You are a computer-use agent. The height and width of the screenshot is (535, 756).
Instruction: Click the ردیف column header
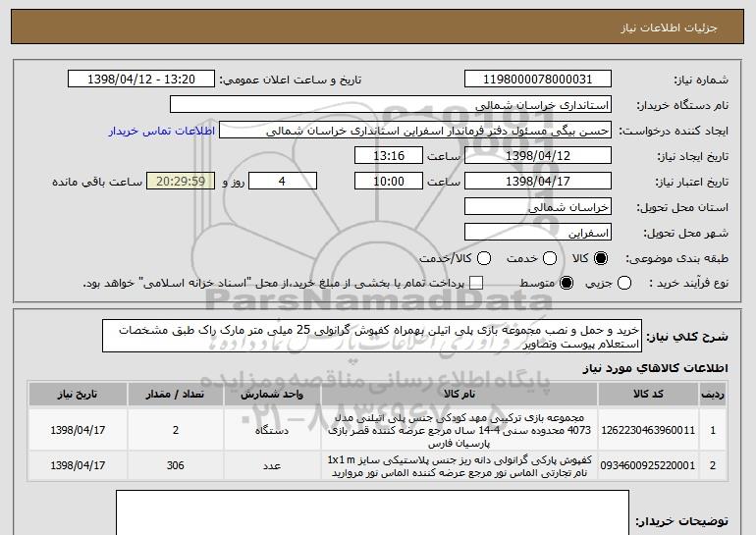(x=713, y=395)
